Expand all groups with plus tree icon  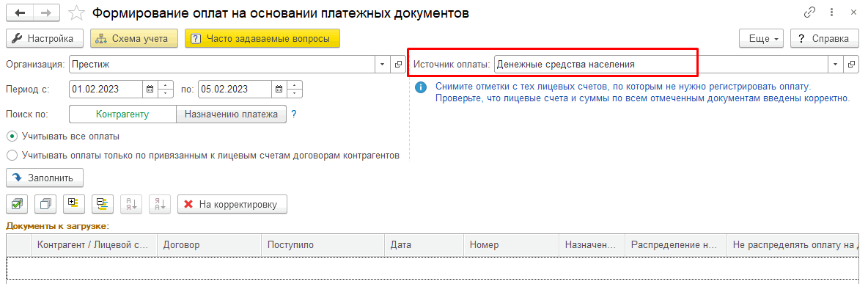tap(74, 204)
